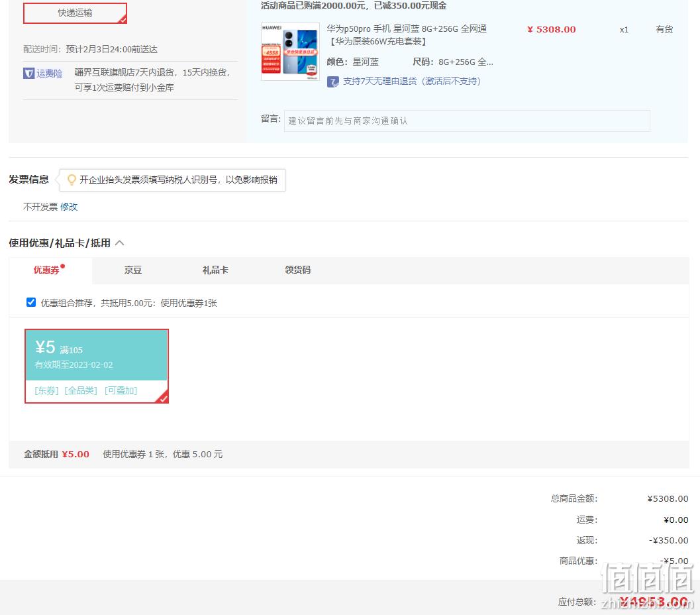This screenshot has width=700, height=615.
Task: Click the 运费险 shield icon
Action: click(28, 74)
